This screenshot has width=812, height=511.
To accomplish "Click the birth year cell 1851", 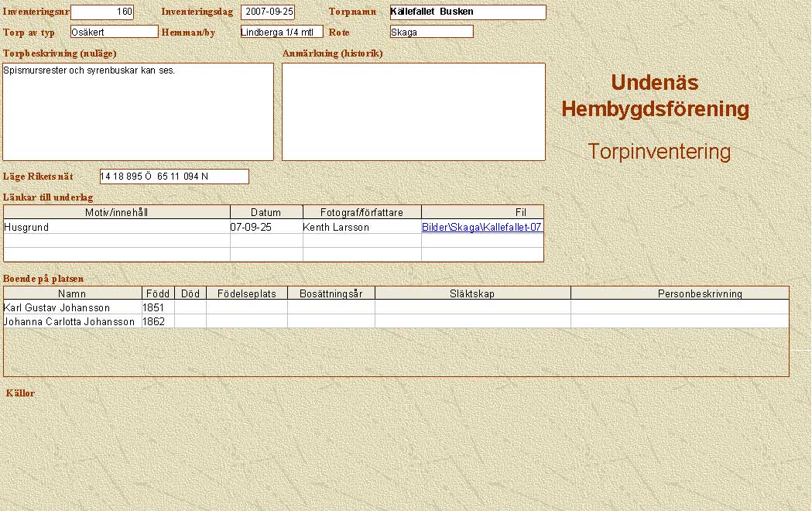I will (157, 307).
